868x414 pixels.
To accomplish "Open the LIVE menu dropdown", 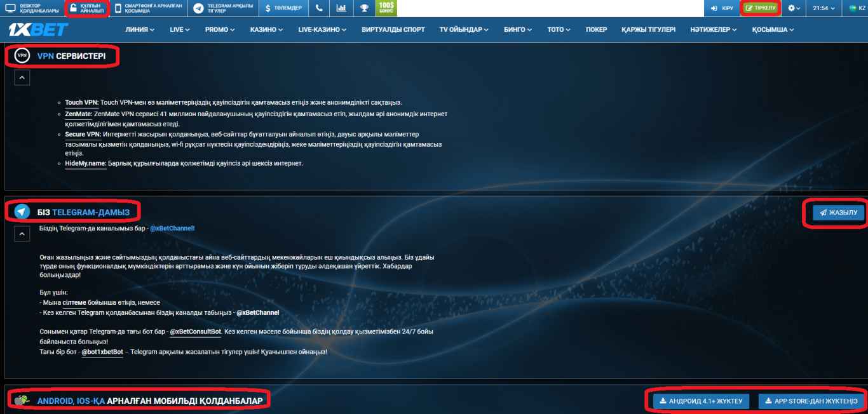I will (179, 30).
